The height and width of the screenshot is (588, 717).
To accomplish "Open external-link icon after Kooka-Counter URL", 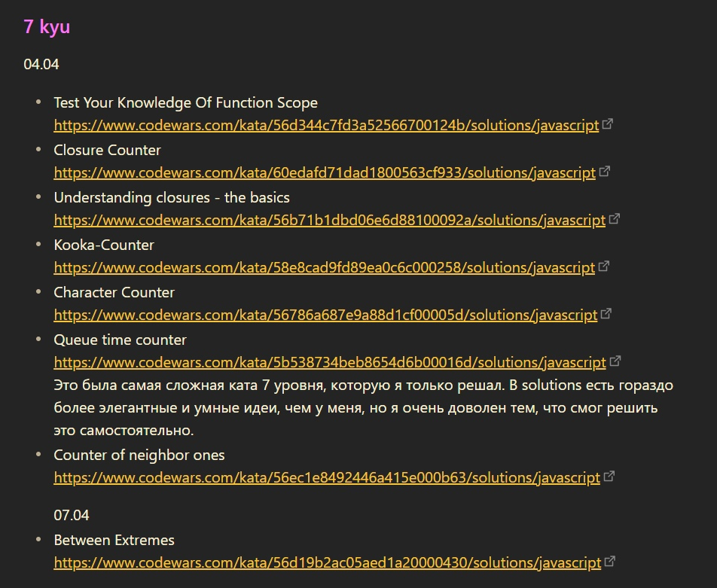I will click(x=604, y=267).
